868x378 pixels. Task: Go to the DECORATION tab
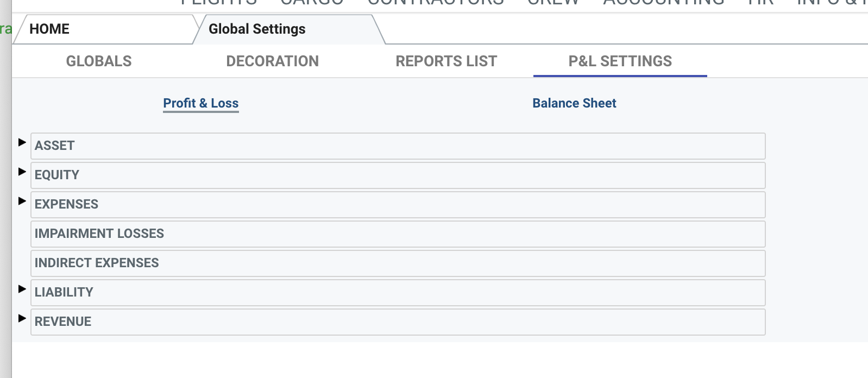click(x=272, y=61)
